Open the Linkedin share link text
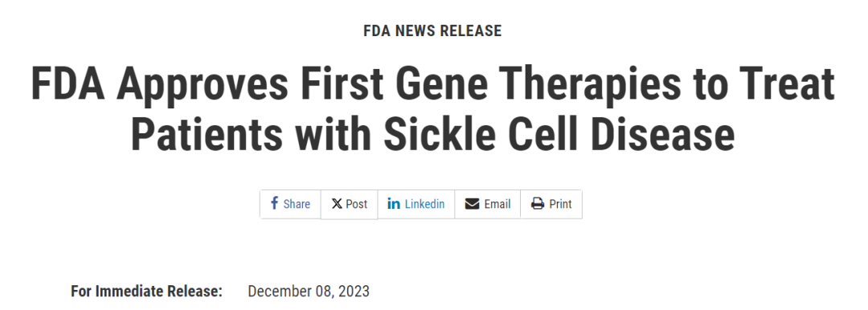The image size is (868, 310). click(424, 204)
